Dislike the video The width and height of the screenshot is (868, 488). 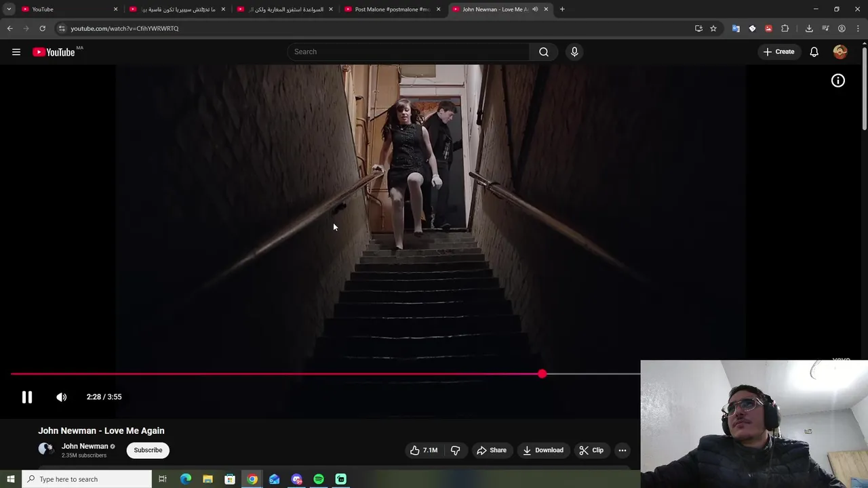click(x=456, y=450)
